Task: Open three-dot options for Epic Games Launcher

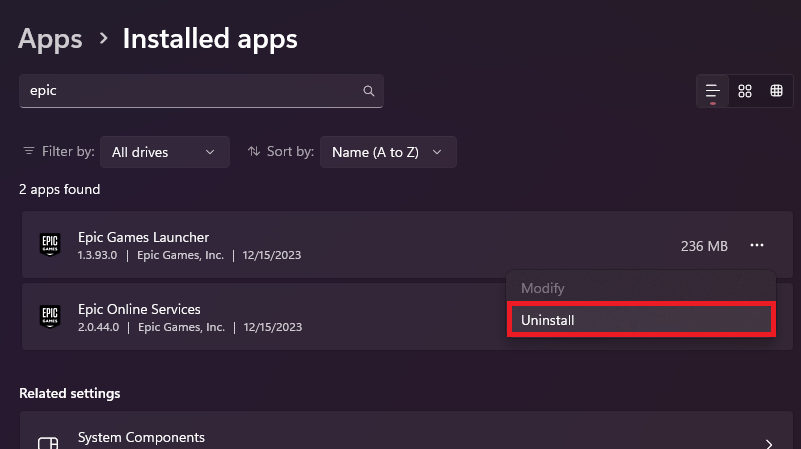Action: coord(757,245)
